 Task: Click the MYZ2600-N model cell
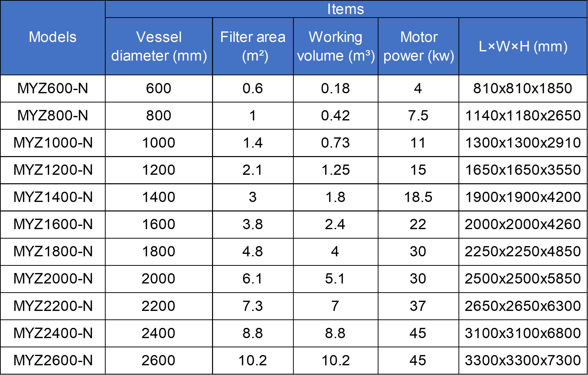pos(53,360)
